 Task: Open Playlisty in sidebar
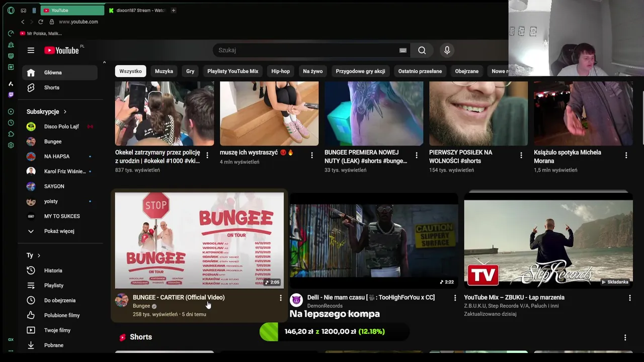click(x=61, y=286)
